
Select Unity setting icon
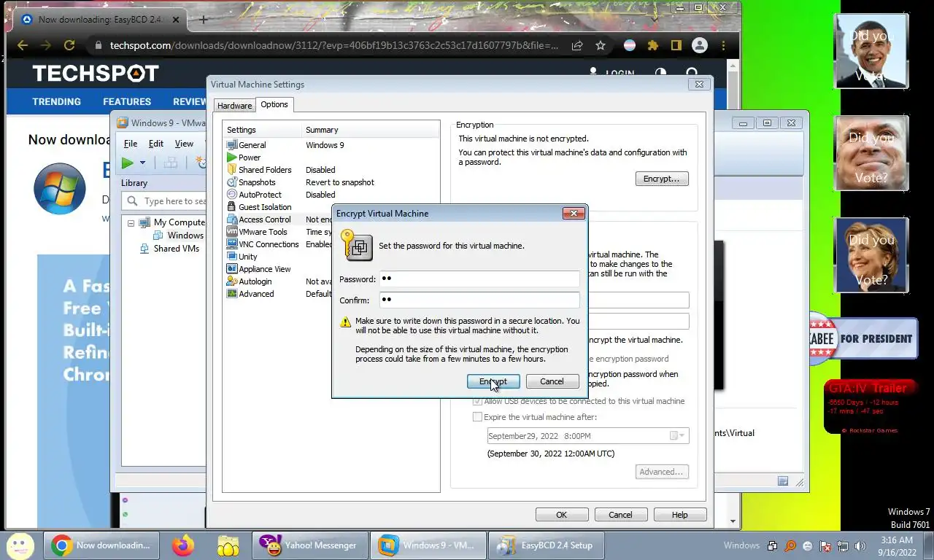(x=232, y=257)
